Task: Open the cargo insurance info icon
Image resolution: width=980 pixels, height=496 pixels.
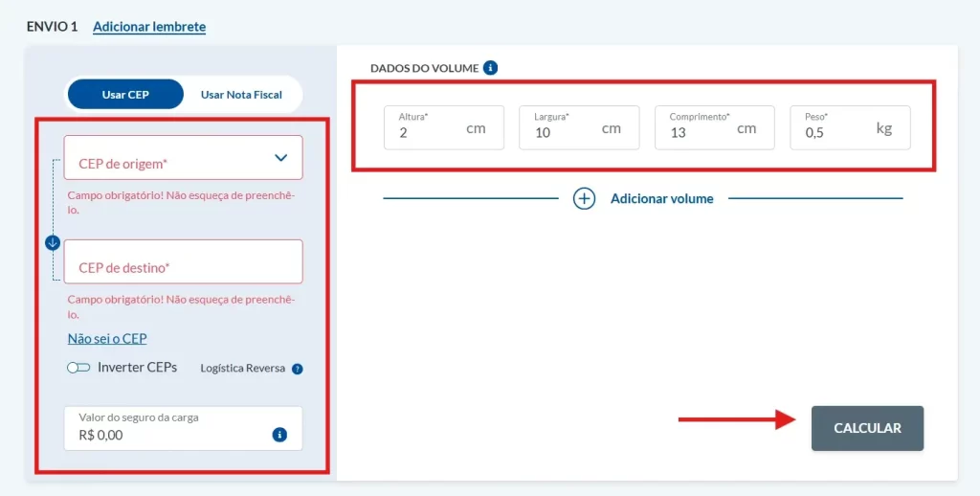Action: tap(279, 435)
